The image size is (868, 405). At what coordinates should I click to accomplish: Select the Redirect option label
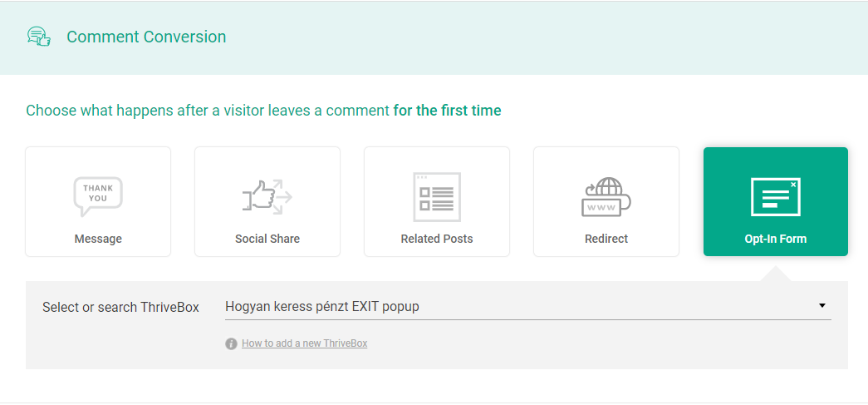pos(606,239)
